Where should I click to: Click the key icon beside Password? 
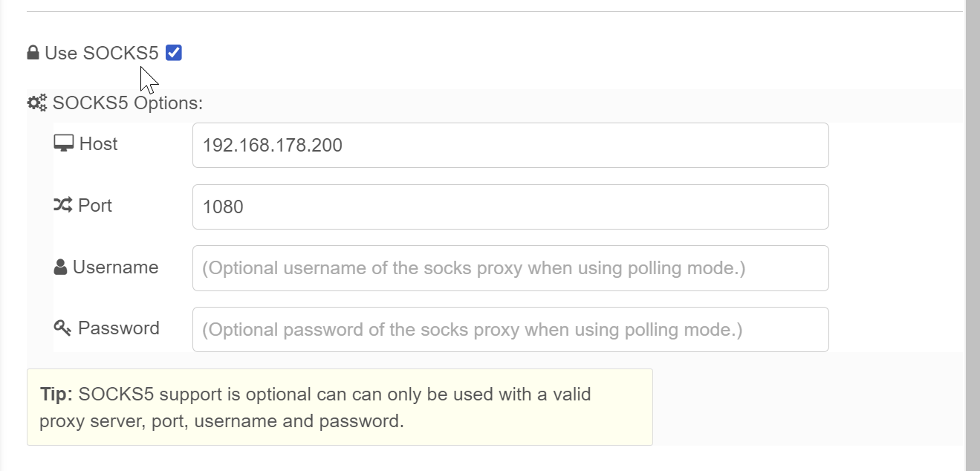pos(62,328)
